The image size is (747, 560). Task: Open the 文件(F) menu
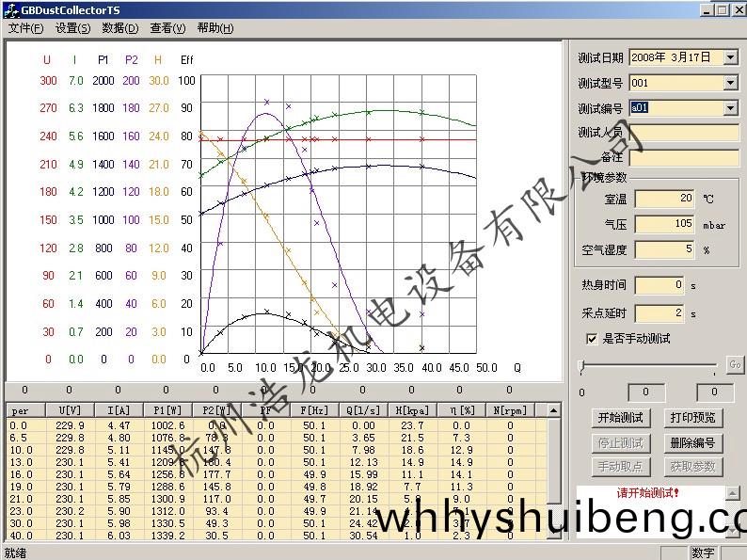(25, 28)
